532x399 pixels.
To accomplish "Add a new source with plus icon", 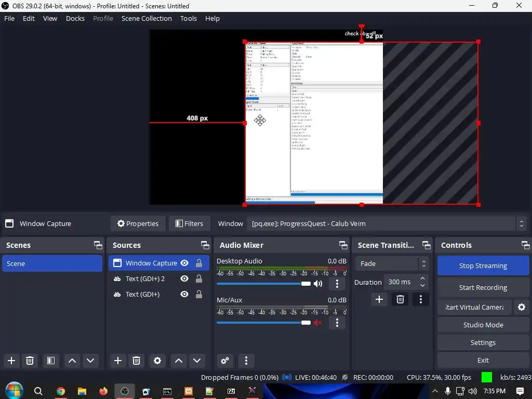I will click(118, 361).
